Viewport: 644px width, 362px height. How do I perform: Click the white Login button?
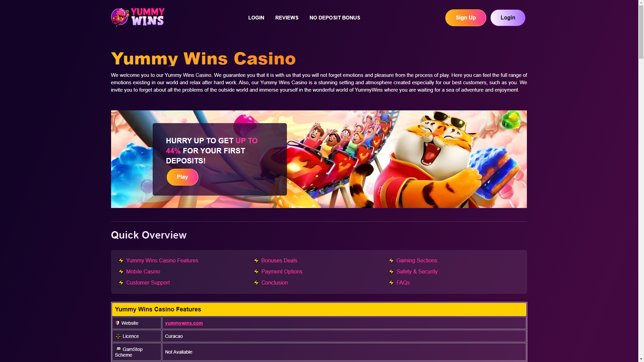tap(508, 18)
